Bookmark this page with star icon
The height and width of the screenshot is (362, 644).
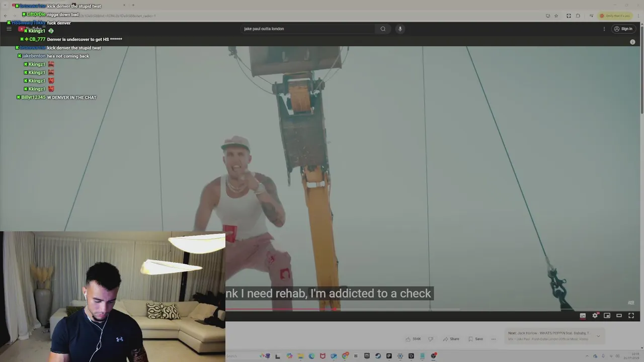pyautogui.click(x=556, y=16)
